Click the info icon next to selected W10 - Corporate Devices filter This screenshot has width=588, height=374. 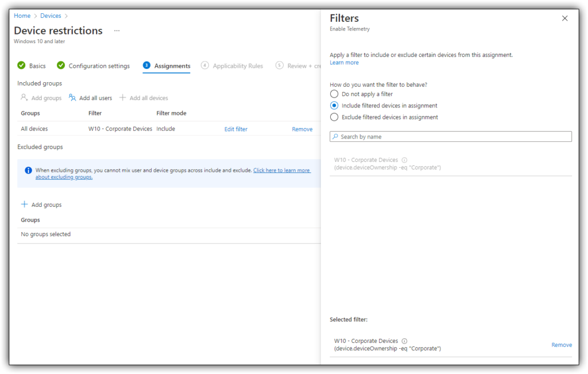tap(405, 341)
